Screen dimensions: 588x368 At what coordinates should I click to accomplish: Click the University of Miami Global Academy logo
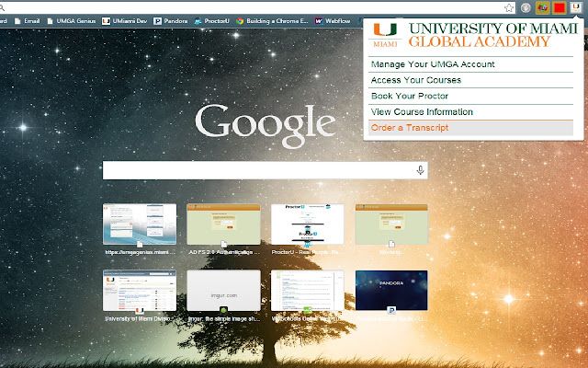473,35
